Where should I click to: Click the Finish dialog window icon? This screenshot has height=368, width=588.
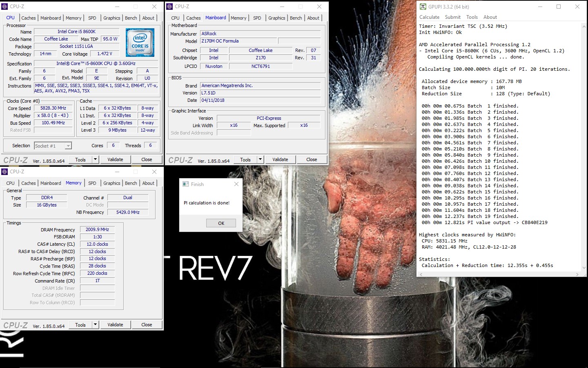click(185, 184)
